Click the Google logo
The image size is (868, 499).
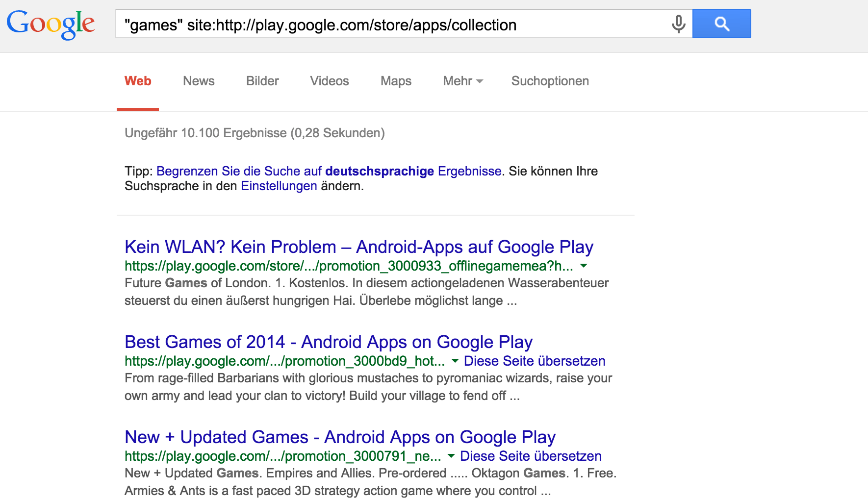point(51,24)
